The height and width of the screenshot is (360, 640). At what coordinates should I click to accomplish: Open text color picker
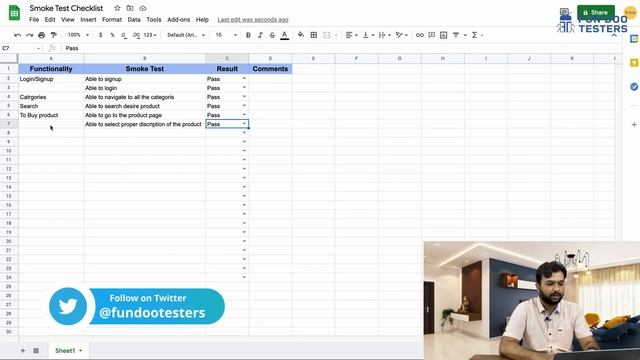tap(284, 36)
